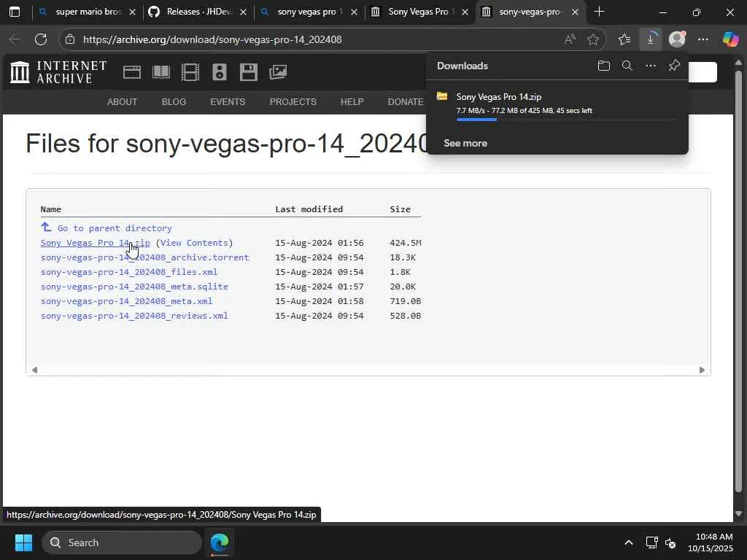Viewport: 747px width, 560px height.
Task: View site information lock icon
Action: pyautogui.click(x=70, y=39)
